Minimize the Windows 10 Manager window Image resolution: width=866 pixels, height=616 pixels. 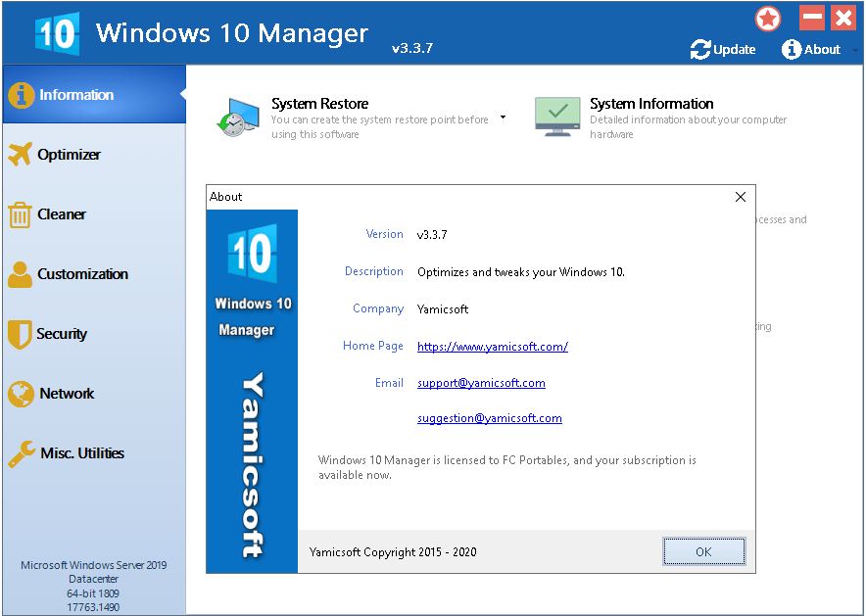[x=812, y=18]
